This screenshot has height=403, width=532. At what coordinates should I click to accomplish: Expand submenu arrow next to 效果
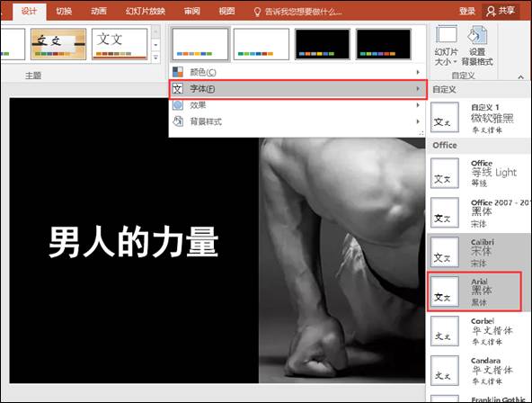[418, 105]
